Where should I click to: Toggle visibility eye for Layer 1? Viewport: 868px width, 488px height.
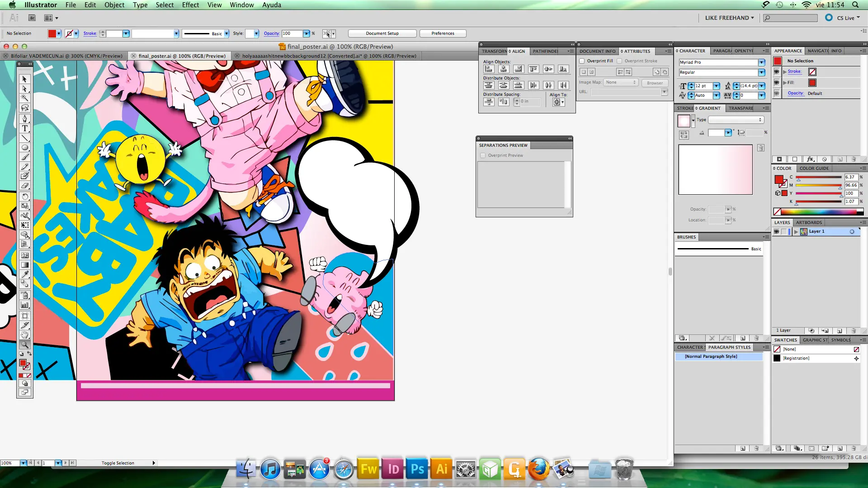(x=776, y=232)
